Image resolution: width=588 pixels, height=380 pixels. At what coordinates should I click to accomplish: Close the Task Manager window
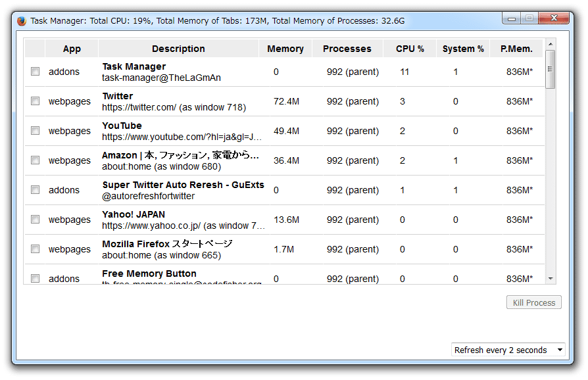click(x=554, y=18)
